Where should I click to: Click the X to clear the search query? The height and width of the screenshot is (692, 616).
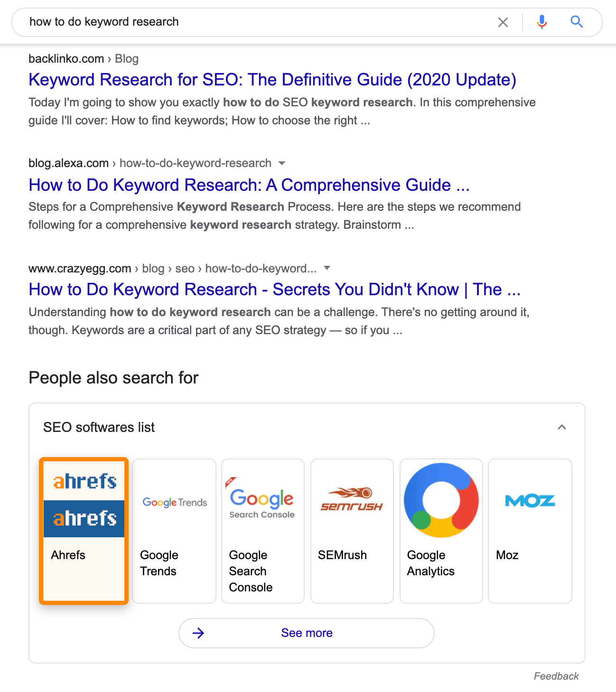tap(503, 22)
